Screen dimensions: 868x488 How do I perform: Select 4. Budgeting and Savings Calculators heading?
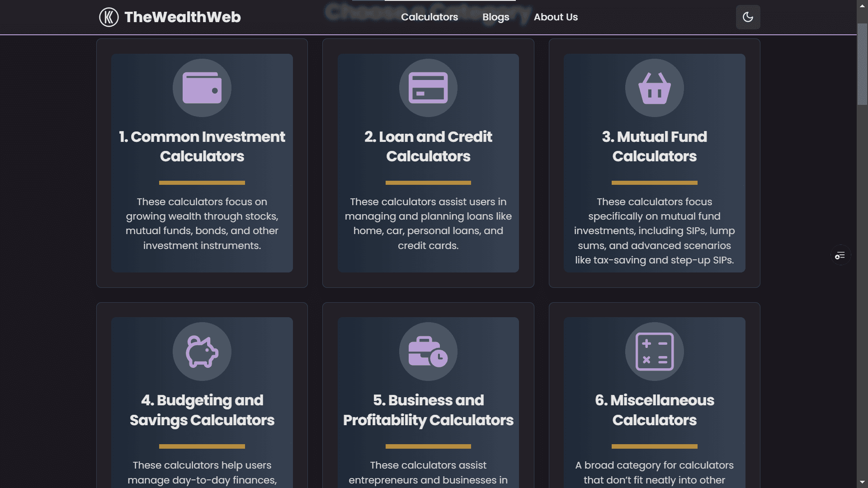point(202,410)
